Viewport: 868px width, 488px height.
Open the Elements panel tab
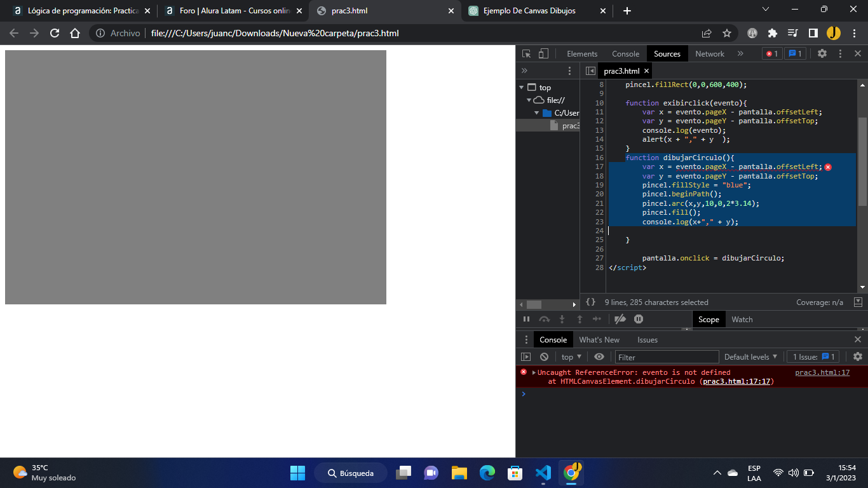[x=582, y=54]
